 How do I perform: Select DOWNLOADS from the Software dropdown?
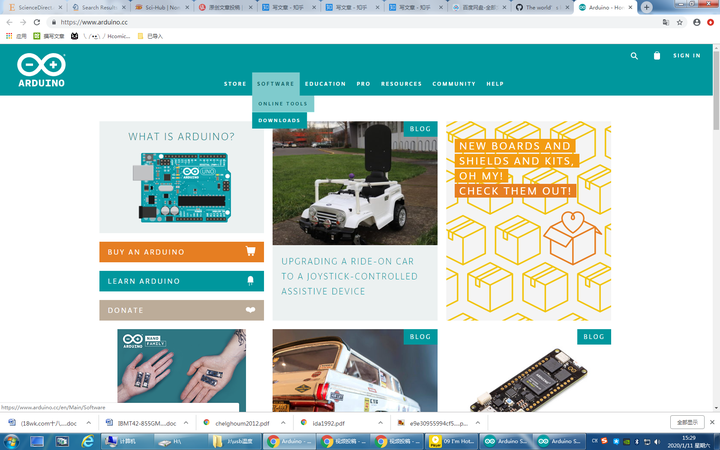point(279,120)
